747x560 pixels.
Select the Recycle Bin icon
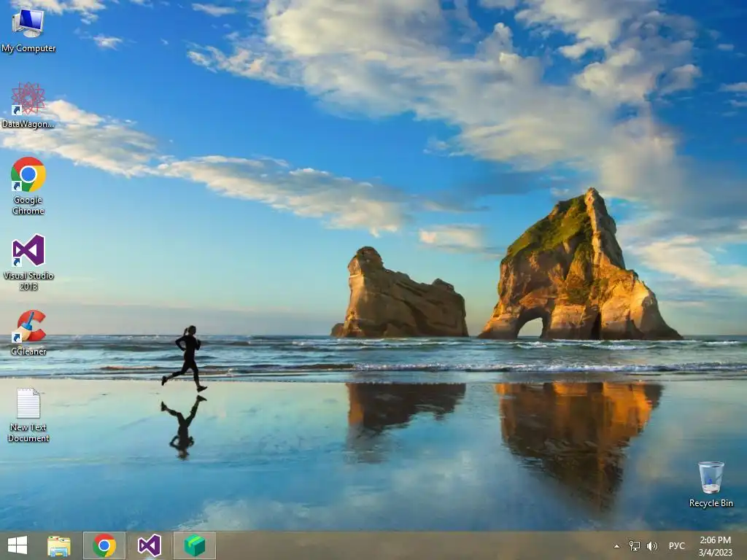click(711, 484)
